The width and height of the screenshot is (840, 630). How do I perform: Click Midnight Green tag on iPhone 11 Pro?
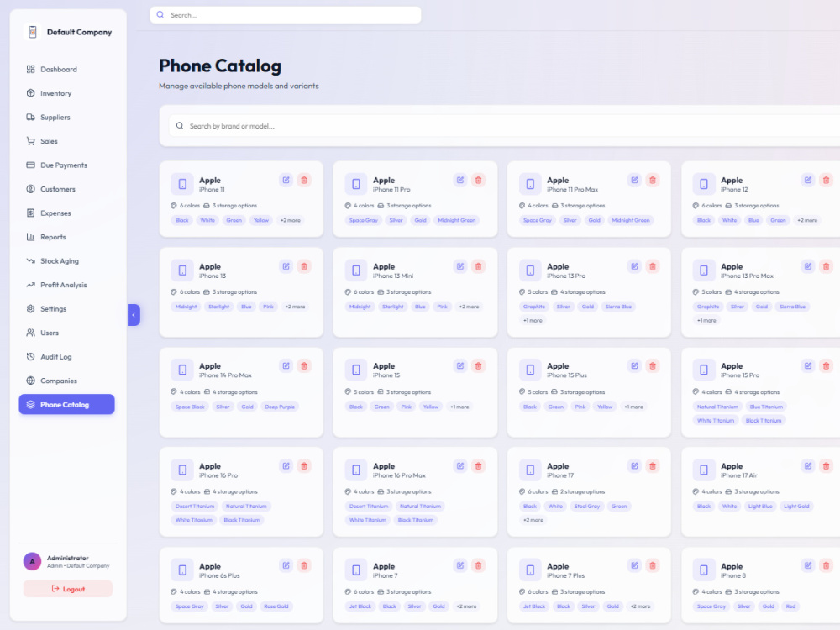456,220
